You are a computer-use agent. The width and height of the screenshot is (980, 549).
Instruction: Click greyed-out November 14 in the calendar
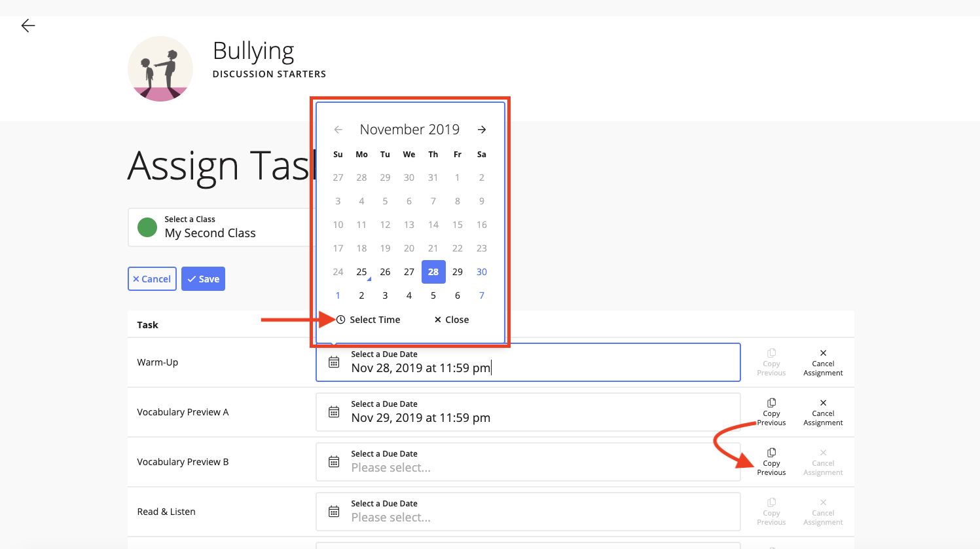click(433, 225)
